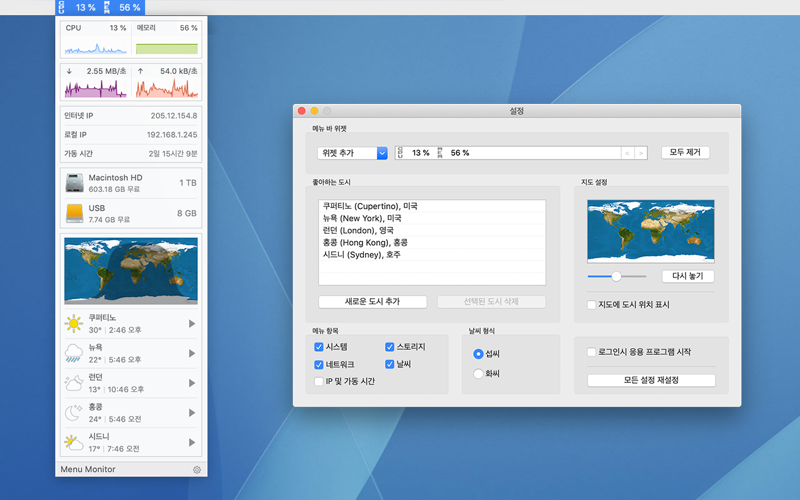
Task: Click the Macintosh HD storage row text
Action: pos(116,183)
